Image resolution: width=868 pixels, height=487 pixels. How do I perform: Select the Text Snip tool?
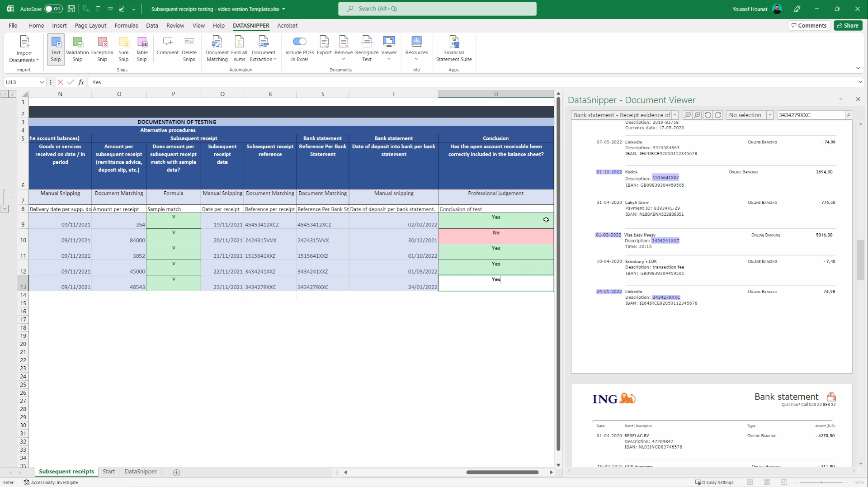55,49
